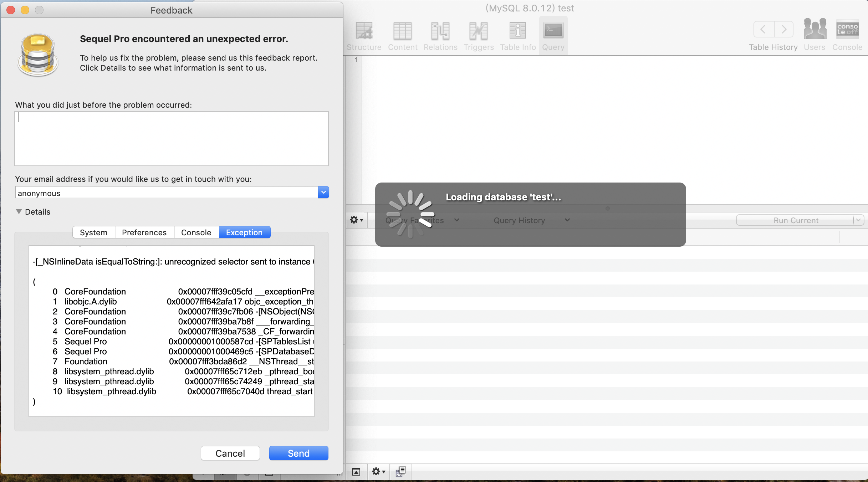The height and width of the screenshot is (482, 868).
Task: Click the Cancel button
Action: 230,453
